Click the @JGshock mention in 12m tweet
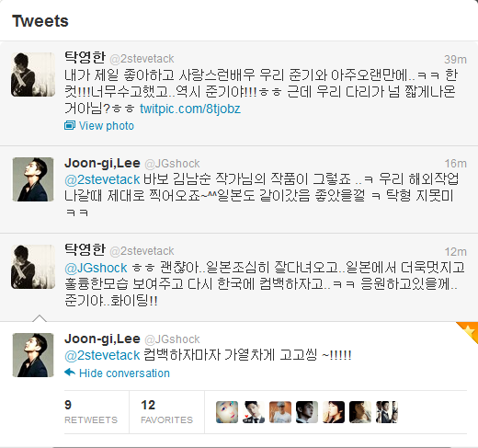 coord(96,268)
